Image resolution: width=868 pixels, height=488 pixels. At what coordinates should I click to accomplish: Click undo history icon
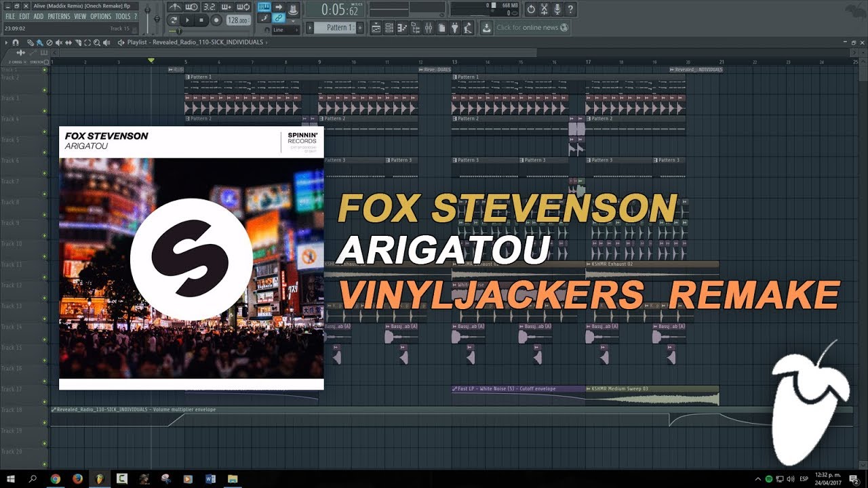click(x=531, y=9)
